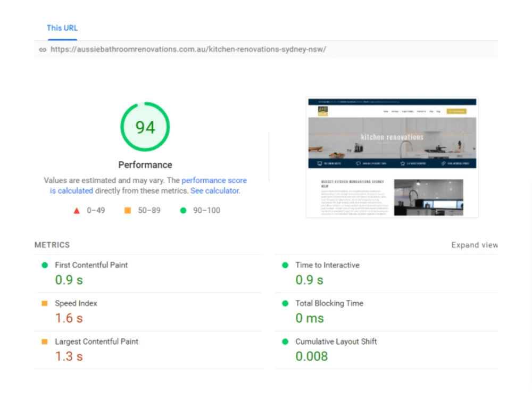Click the METRICS section heading
This screenshot has height=399, width=532.
coord(52,245)
